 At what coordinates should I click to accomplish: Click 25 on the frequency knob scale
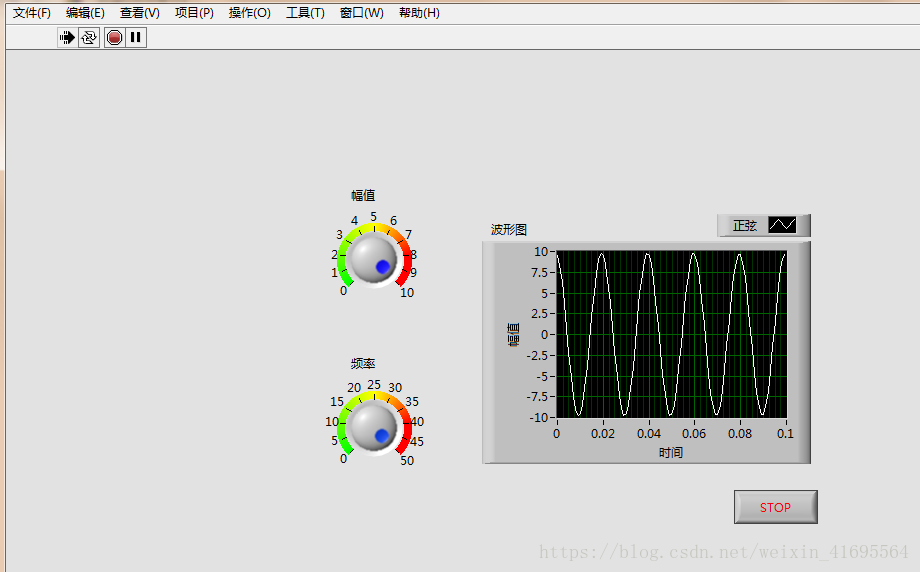374,384
